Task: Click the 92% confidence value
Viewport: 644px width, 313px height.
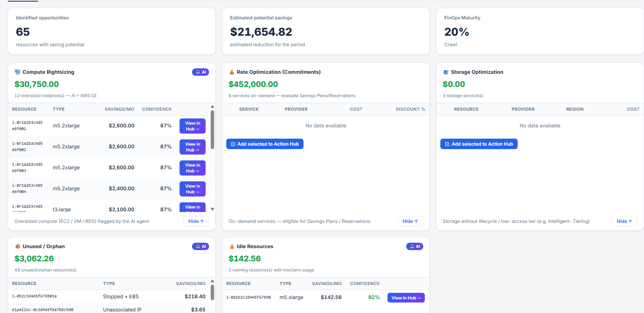Action: tap(374, 297)
